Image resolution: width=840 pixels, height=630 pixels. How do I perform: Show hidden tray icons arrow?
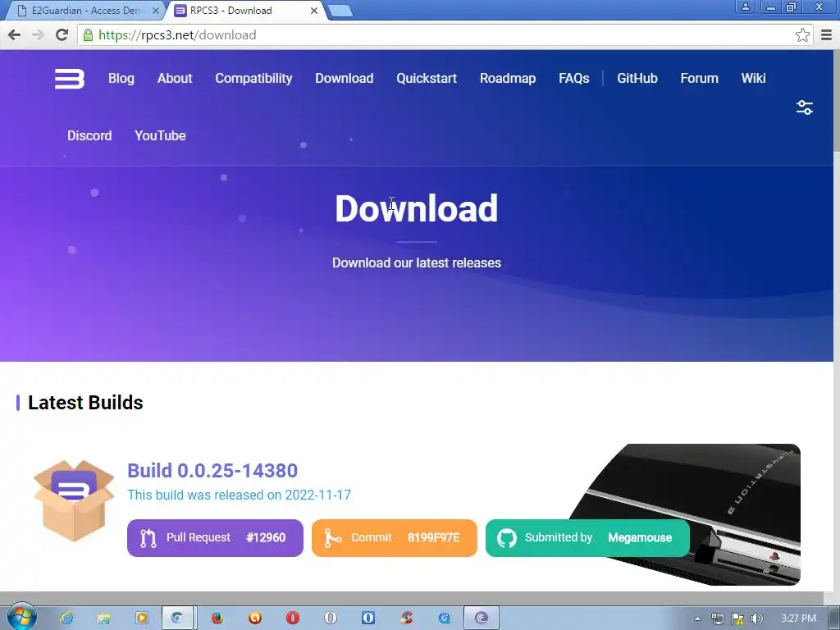(697, 619)
